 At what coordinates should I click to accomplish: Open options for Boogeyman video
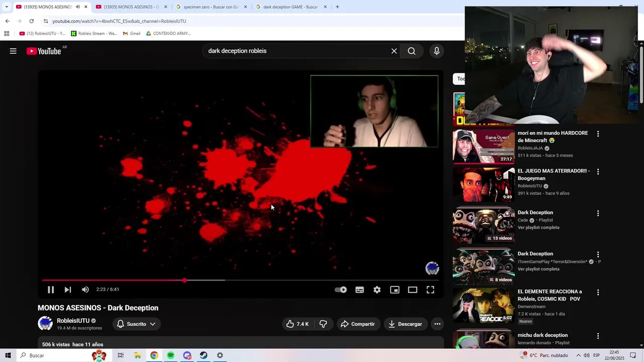click(598, 171)
